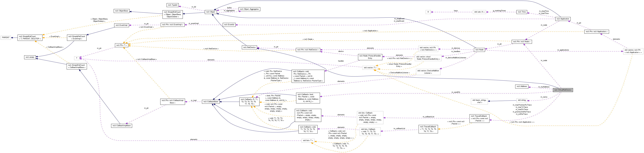This screenshot has height=153, width=644.
Task: Open ns3::Node::ProtocolHandlerEntry node
Action: 370,57
